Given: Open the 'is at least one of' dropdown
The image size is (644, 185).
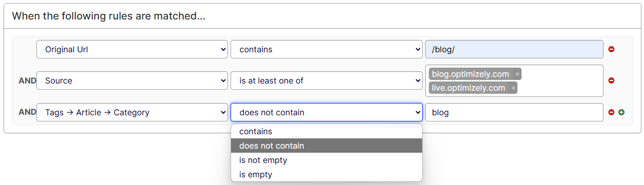Looking at the screenshot, I should (327, 80).
